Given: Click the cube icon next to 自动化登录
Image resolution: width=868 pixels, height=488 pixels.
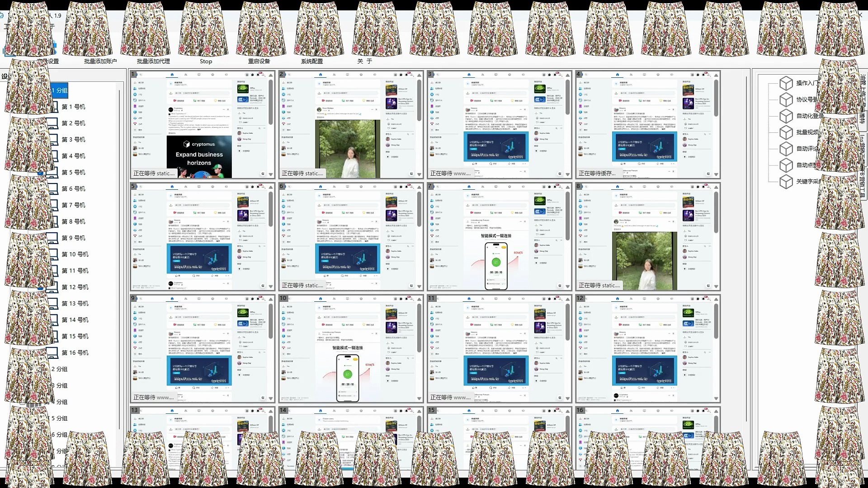Looking at the screenshot, I should [786, 116].
